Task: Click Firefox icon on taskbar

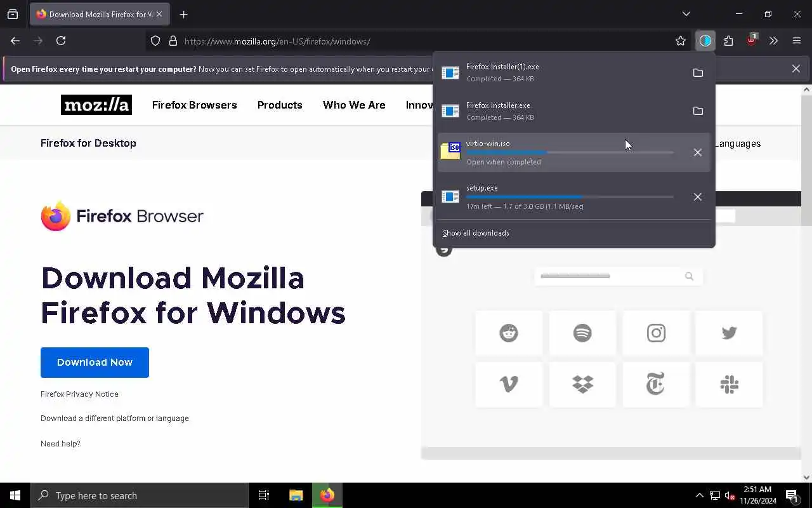Action: pyautogui.click(x=327, y=495)
